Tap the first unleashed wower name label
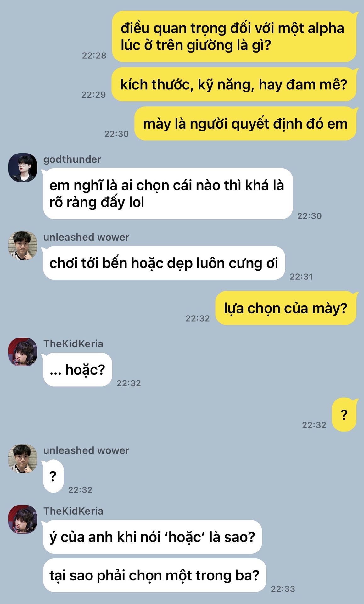364x604 pixels. (86, 237)
